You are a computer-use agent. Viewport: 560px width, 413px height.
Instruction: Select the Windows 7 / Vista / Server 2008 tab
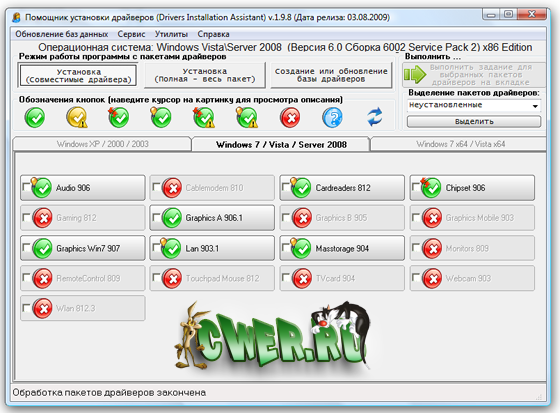click(281, 144)
